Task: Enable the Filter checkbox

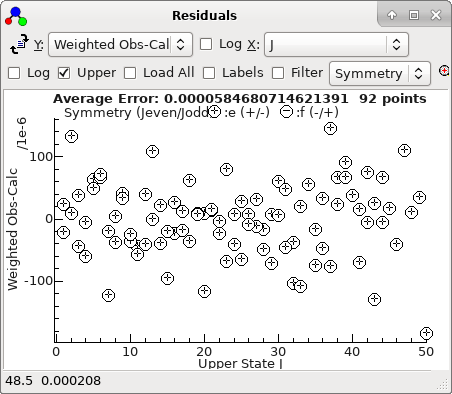Action: coord(278,73)
